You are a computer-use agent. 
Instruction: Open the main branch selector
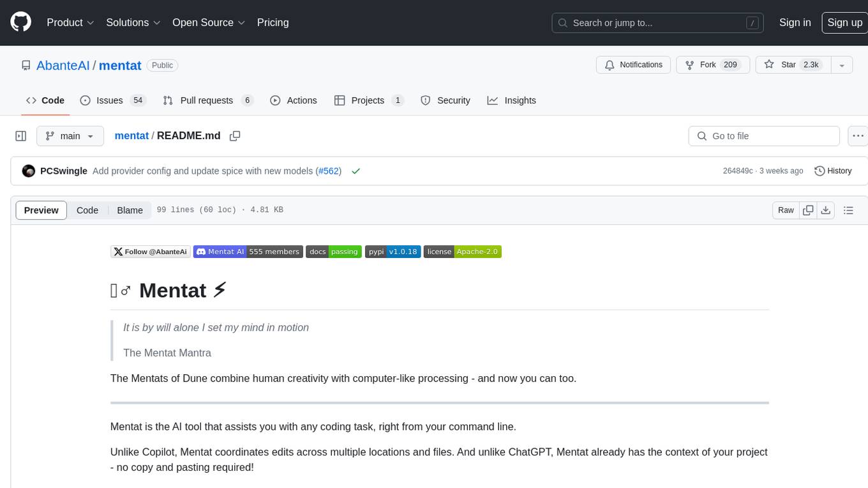coord(70,136)
